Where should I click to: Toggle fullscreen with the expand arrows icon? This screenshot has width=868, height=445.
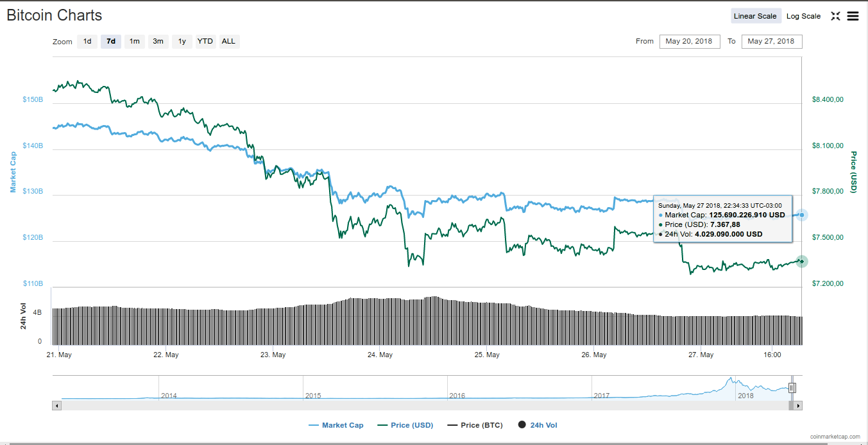click(835, 16)
